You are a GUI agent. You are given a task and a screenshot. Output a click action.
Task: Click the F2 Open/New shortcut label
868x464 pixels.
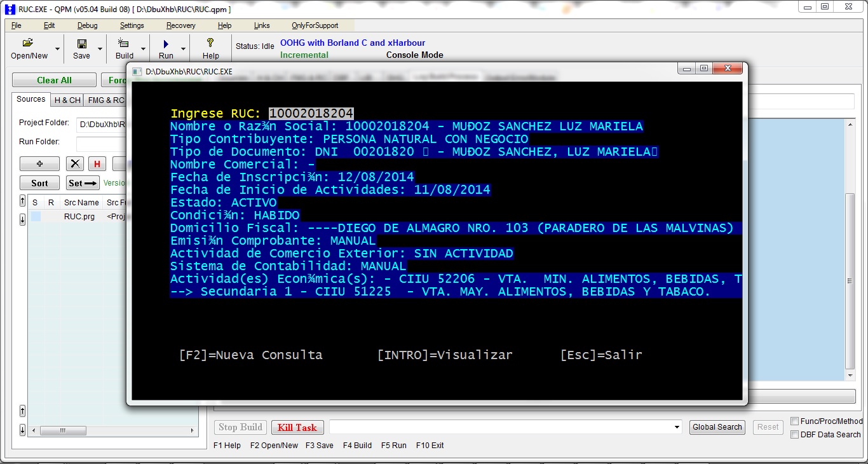(274, 446)
